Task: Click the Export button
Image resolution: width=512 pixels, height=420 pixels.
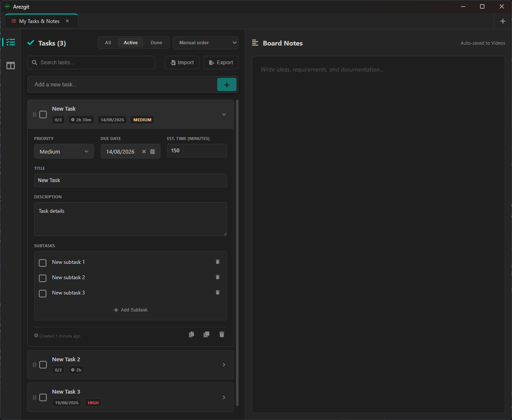Action: tap(221, 63)
